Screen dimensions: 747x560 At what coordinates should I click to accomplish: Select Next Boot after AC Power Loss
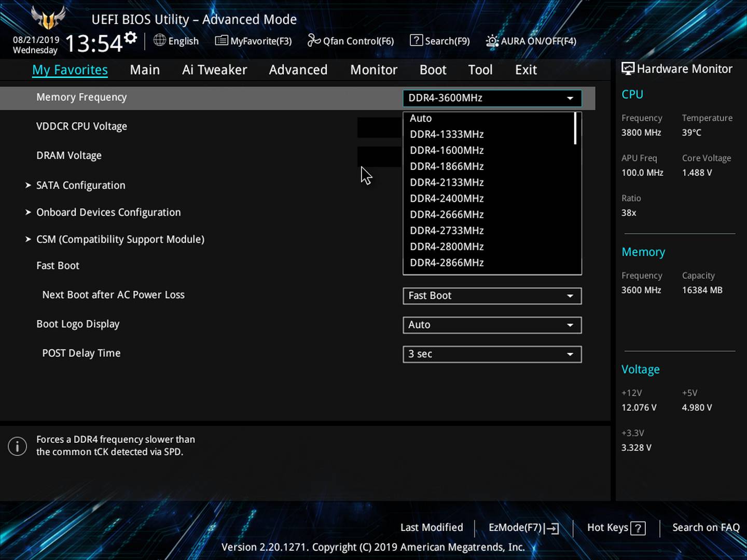coord(113,295)
